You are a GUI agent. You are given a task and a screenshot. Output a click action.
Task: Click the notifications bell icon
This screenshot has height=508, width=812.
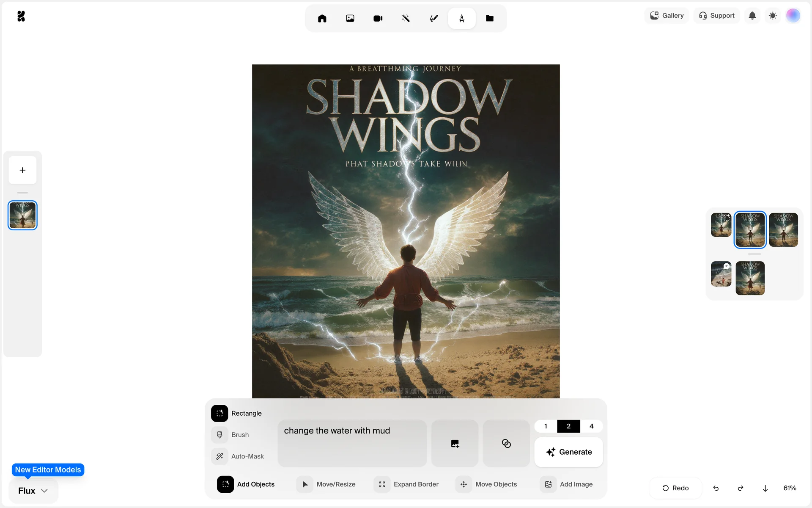[x=752, y=16]
